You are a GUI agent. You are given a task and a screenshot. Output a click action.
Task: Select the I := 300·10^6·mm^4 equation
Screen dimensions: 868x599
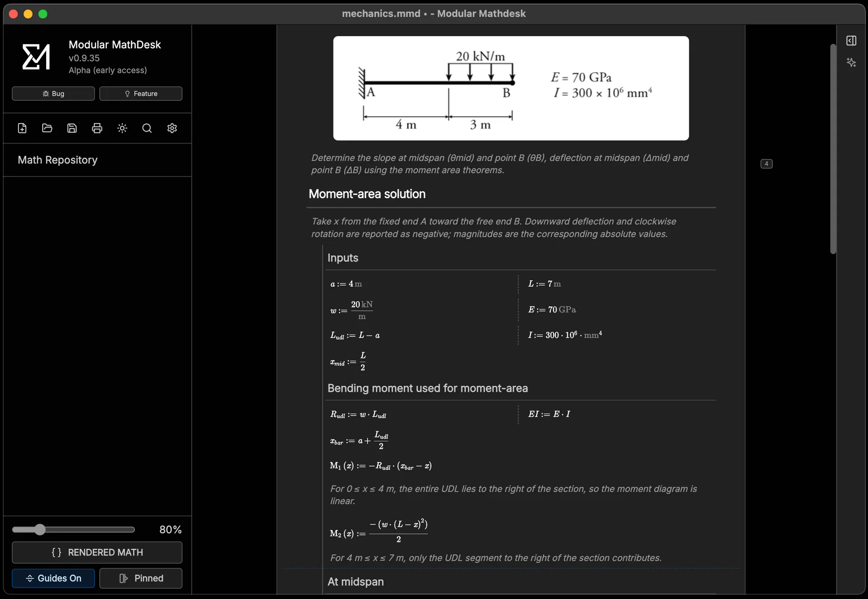tap(565, 335)
